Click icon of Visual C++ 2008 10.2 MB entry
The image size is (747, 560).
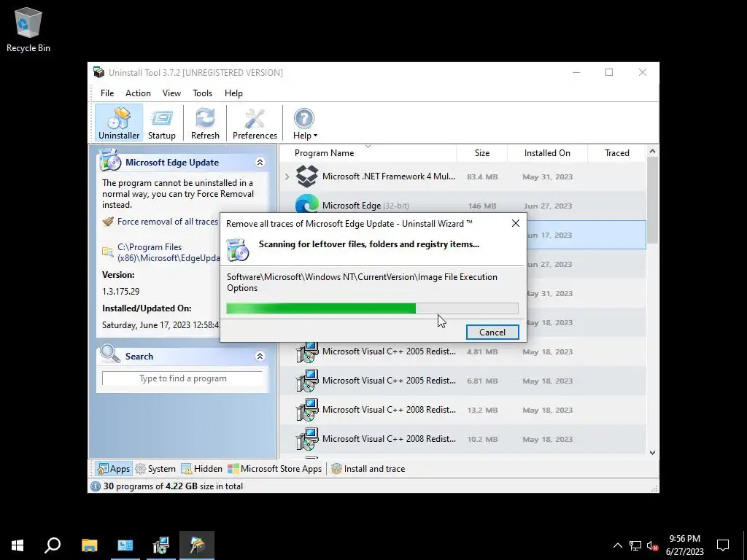(307, 439)
